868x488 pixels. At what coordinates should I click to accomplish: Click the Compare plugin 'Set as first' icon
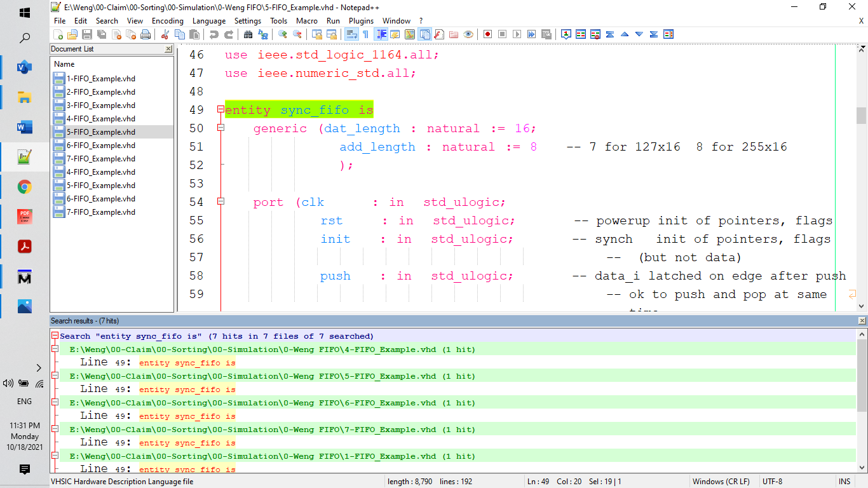(x=566, y=34)
